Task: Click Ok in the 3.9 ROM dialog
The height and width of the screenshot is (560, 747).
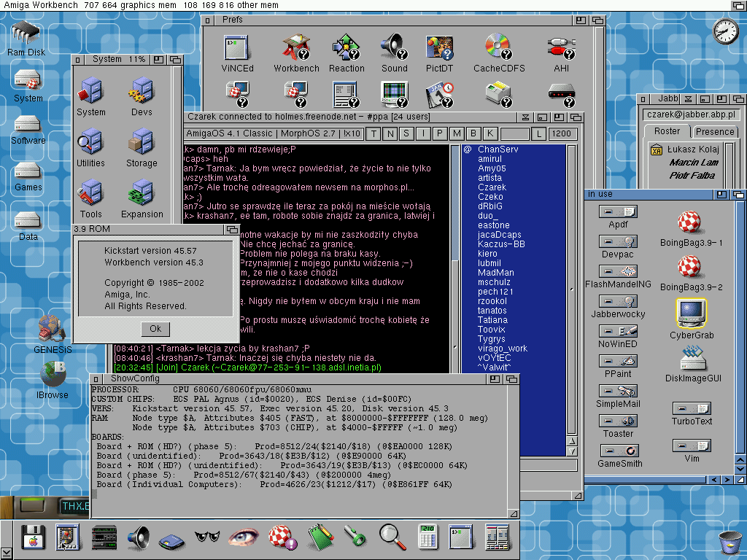Action: 155,329
